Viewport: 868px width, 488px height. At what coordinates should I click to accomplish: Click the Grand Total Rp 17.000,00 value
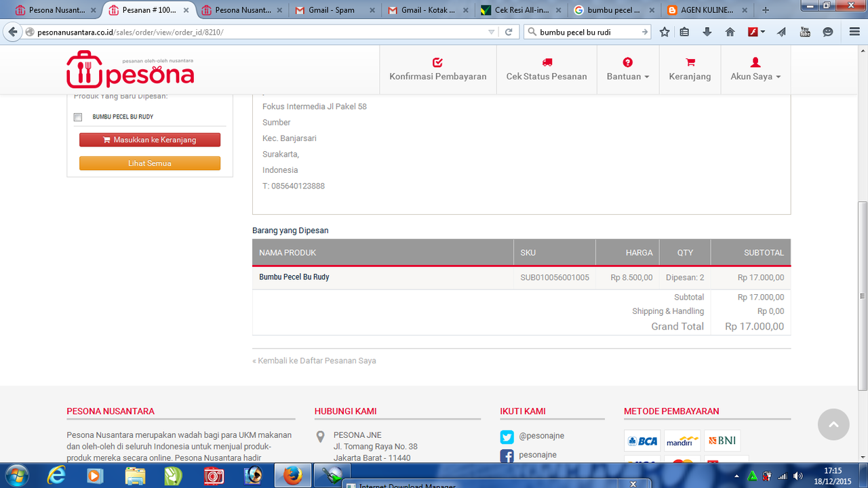(x=754, y=327)
